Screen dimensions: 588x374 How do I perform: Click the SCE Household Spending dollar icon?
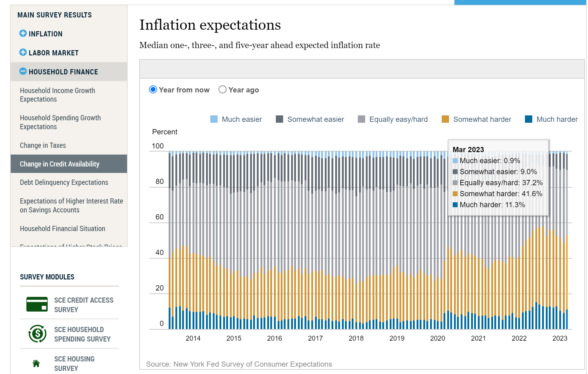(37, 334)
